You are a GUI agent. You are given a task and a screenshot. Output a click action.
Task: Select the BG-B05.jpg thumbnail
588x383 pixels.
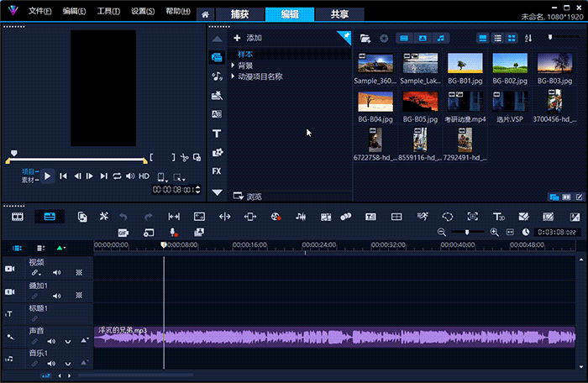[x=420, y=102]
